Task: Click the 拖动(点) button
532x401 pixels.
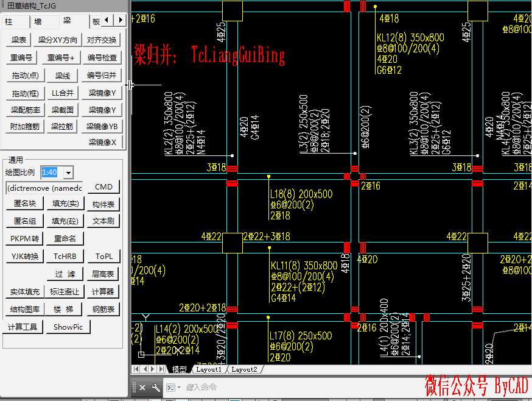Action: pyautogui.click(x=26, y=76)
